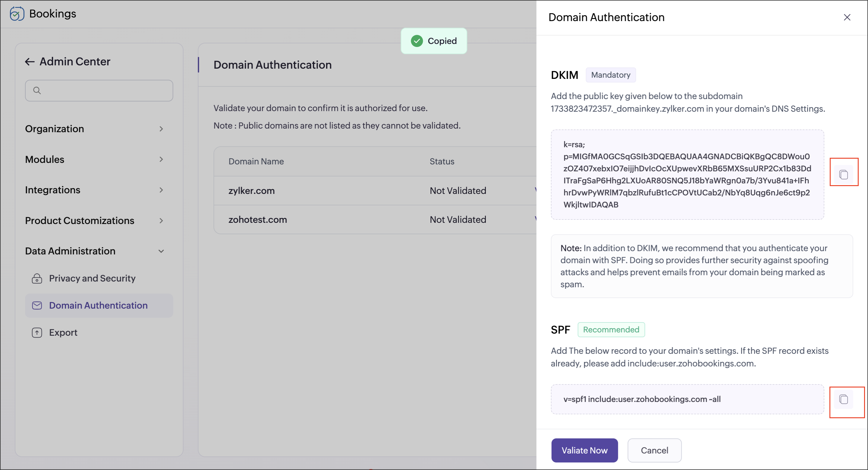Image resolution: width=868 pixels, height=470 pixels.
Task: Click Not Validated status for zylker.com
Action: pyautogui.click(x=458, y=191)
